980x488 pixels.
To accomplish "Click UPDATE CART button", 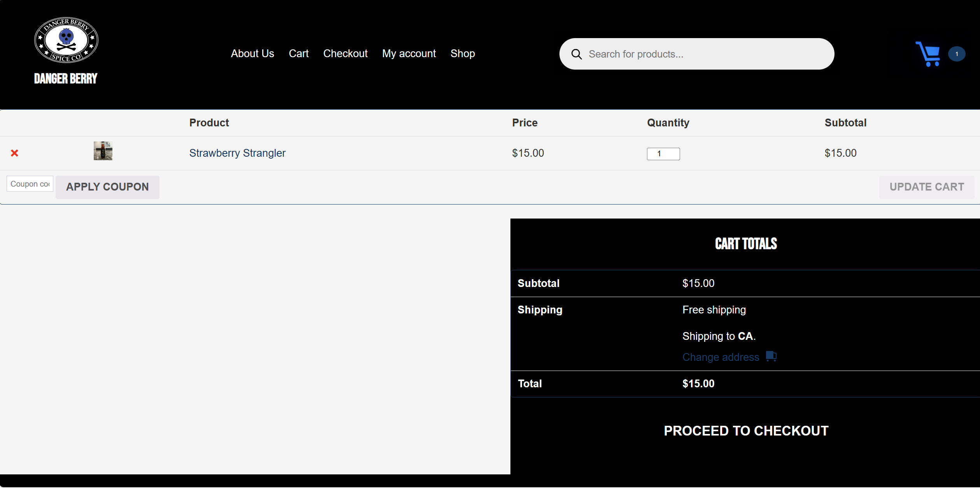I will (927, 186).
